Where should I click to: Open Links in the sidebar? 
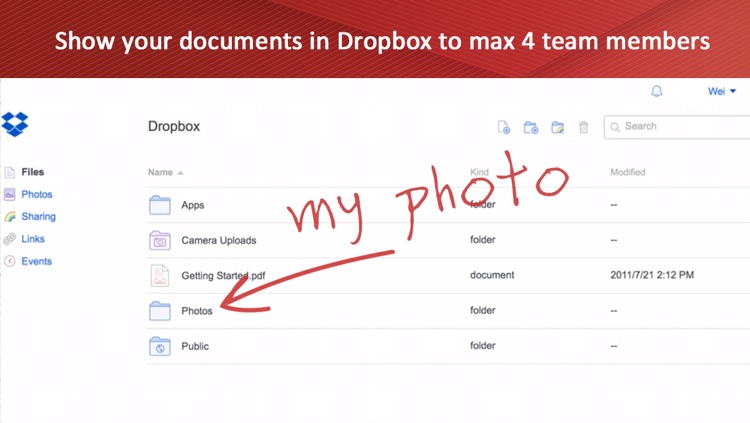click(x=33, y=239)
